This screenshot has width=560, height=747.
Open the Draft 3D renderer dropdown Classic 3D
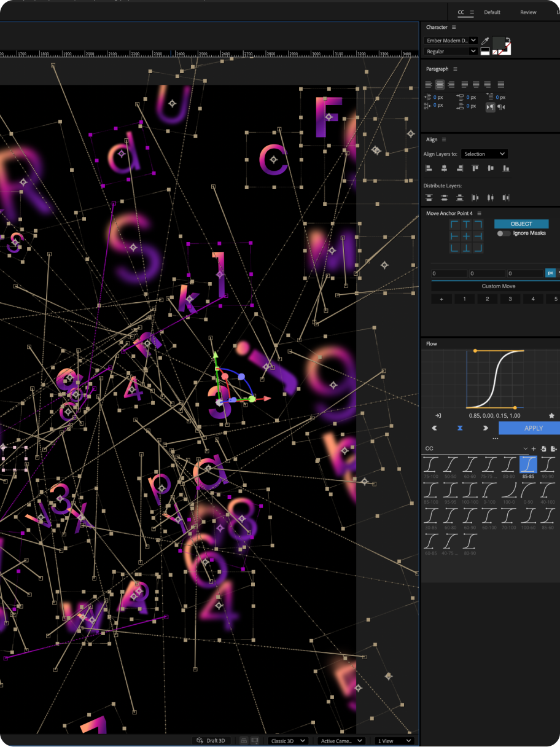click(x=287, y=741)
